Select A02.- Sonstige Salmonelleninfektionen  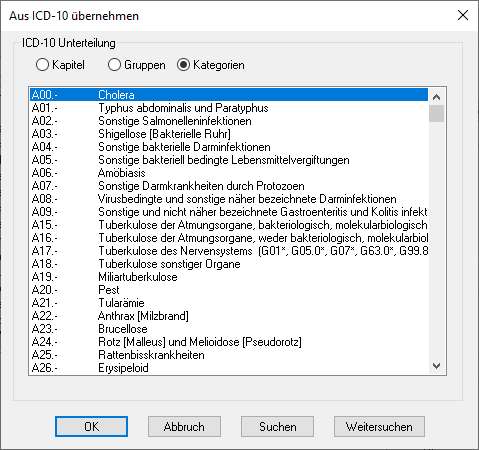click(229, 121)
